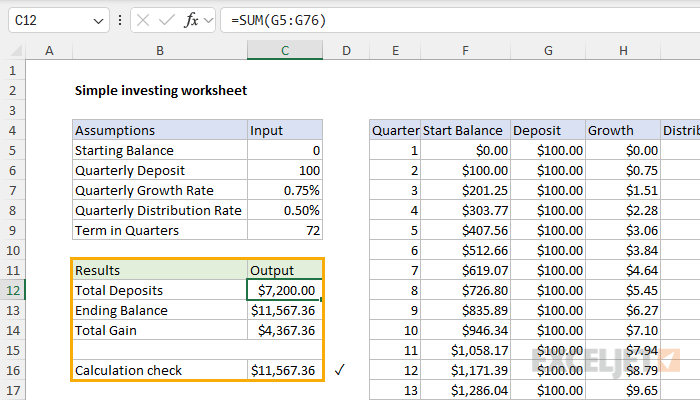The height and width of the screenshot is (400, 700).
Task: Expand the Name Box dropdown arrow
Action: 98,21
